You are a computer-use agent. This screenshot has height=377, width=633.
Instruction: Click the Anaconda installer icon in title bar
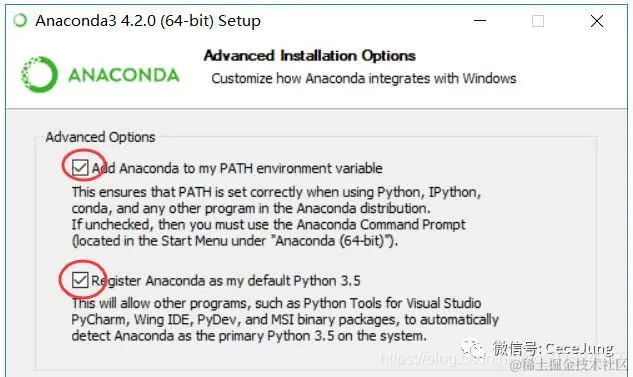click(x=20, y=20)
